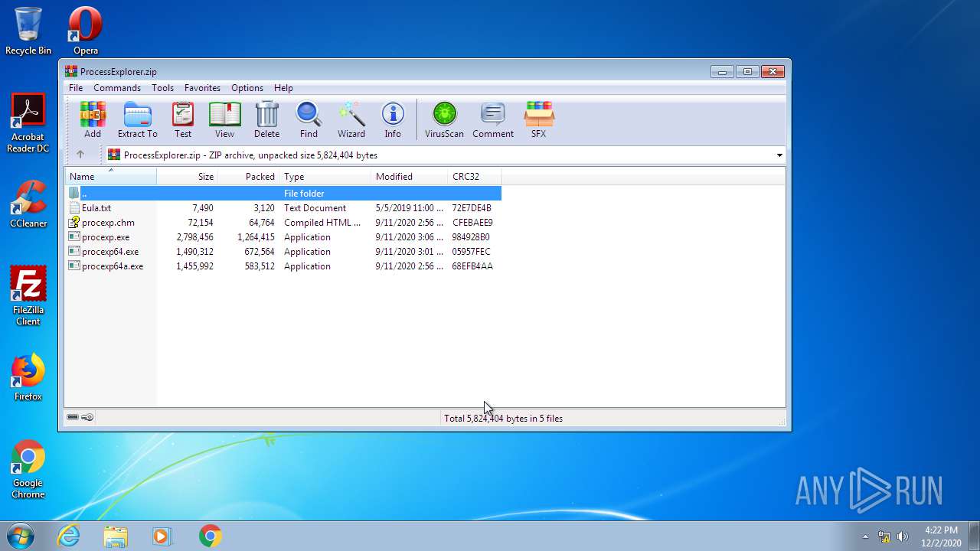The image size is (980, 551).
Task: Open Windows Explorer folder in taskbar
Action: (x=116, y=536)
